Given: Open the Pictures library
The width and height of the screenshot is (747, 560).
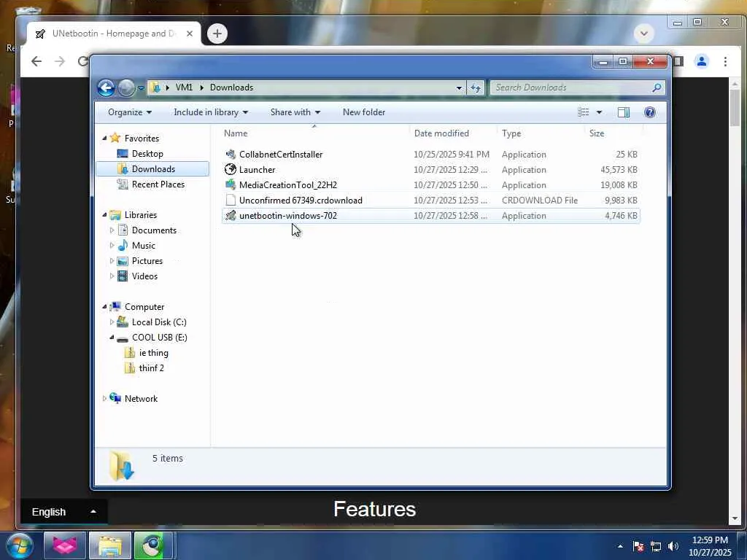Looking at the screenshot, I should pos(147,261).
